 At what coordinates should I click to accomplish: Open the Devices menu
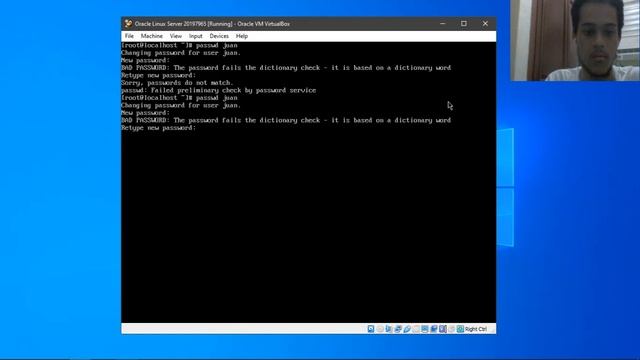(x=219, y=36)
